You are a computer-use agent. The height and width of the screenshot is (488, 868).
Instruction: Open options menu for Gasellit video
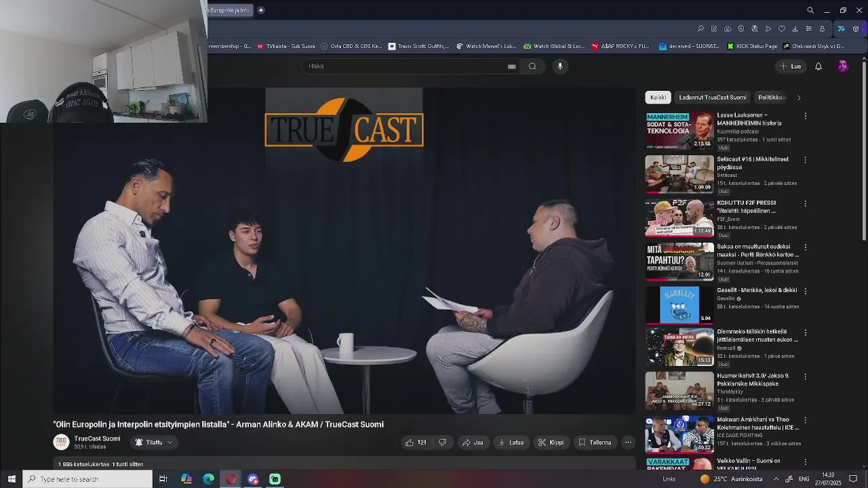click(x=805, y=291)
